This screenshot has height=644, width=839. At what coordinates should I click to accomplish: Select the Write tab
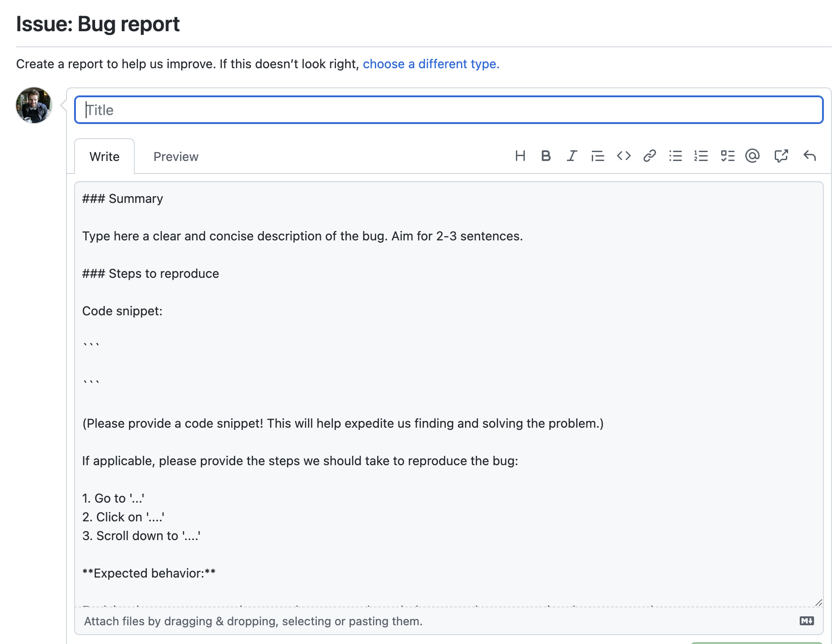104,157
